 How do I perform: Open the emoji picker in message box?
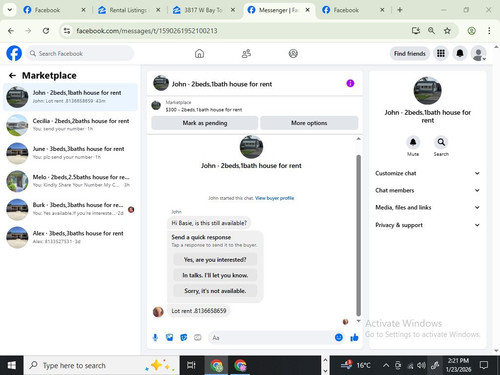click(339, 338)
